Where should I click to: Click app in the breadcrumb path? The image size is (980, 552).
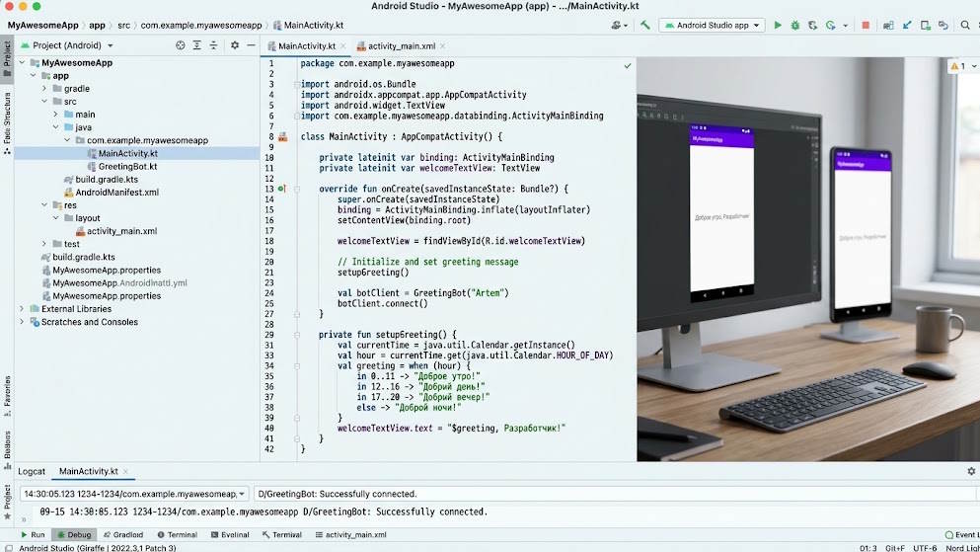(97, 26)
